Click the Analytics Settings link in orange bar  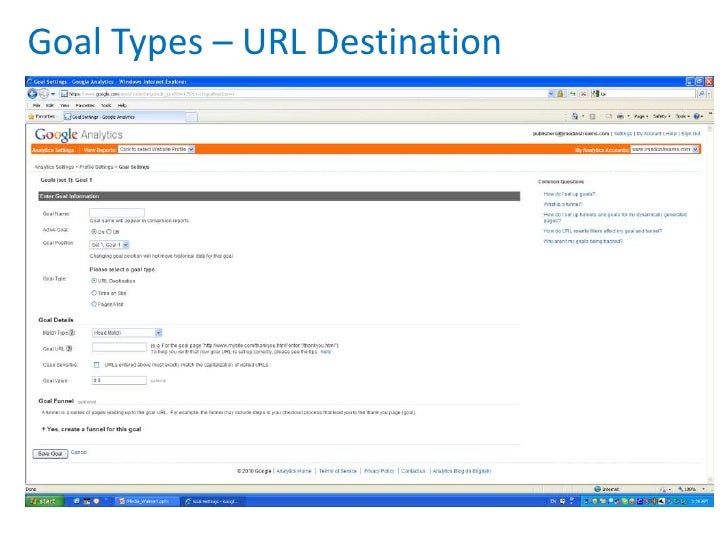tap(53, 150)
